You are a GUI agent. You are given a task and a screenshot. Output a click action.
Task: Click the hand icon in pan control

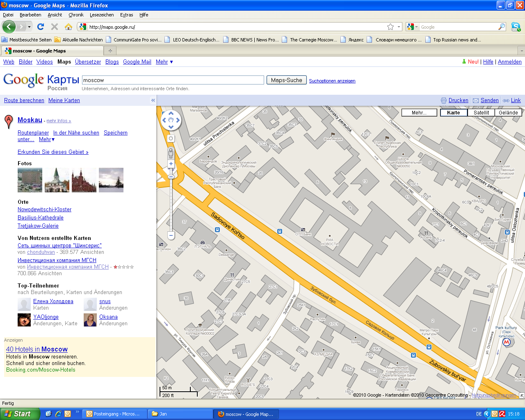pyautogui.click(x=171, y=120)
